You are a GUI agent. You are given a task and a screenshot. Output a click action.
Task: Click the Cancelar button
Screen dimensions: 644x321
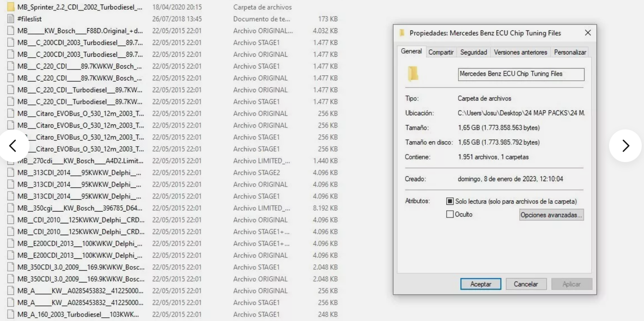click(526, 284)
